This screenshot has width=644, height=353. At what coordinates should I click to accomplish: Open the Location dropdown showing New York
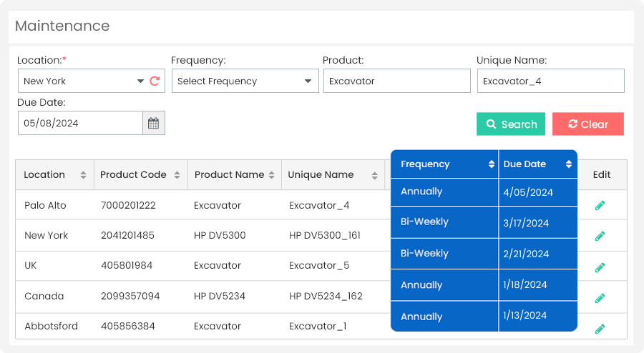82,81
